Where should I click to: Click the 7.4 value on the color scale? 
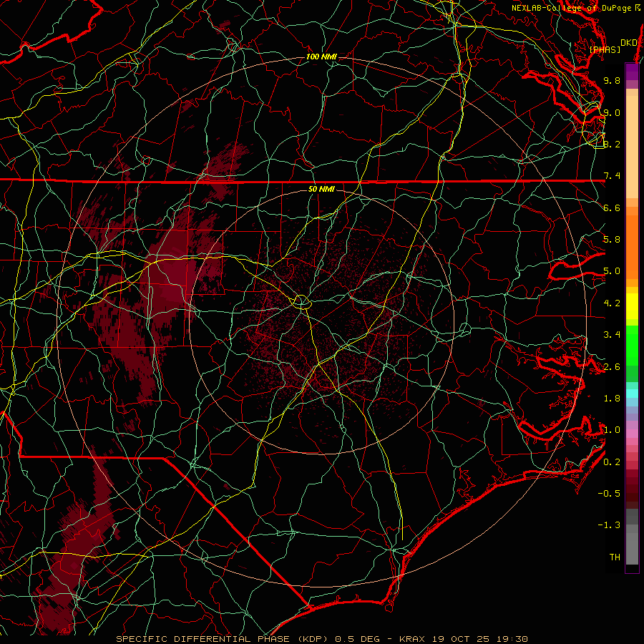612,176
